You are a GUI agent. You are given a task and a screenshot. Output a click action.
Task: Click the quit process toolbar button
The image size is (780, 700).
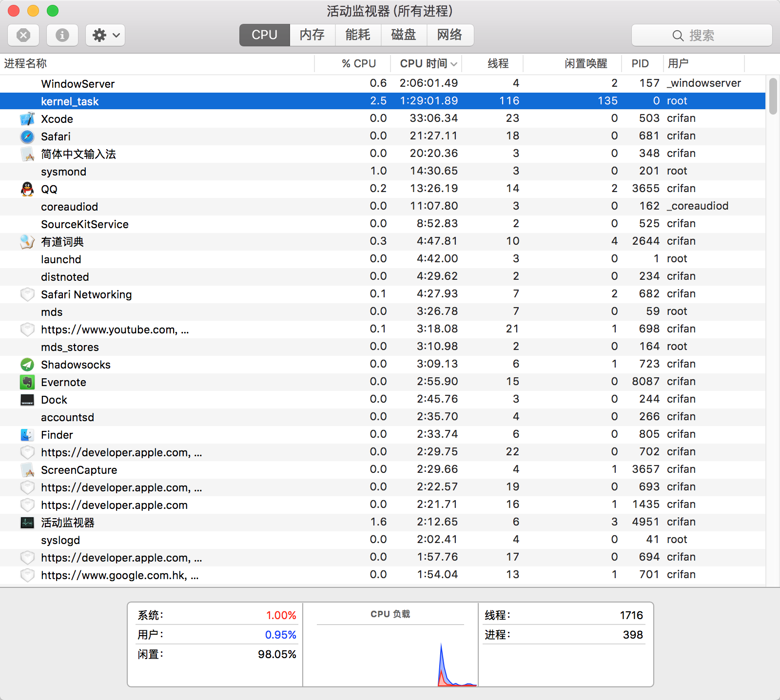coord(23,35)
